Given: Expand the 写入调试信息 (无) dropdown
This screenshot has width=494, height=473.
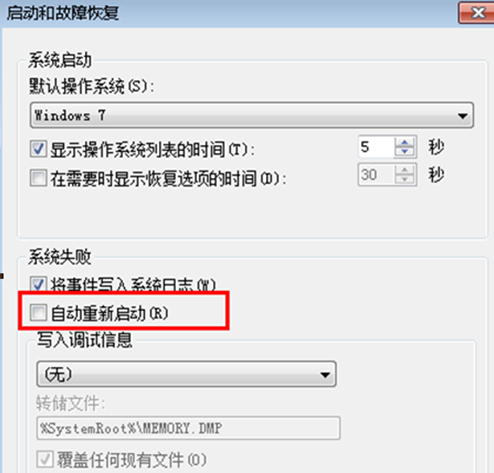Looking at the screenshot, I should pyautogui.click(x=186, y=374).
